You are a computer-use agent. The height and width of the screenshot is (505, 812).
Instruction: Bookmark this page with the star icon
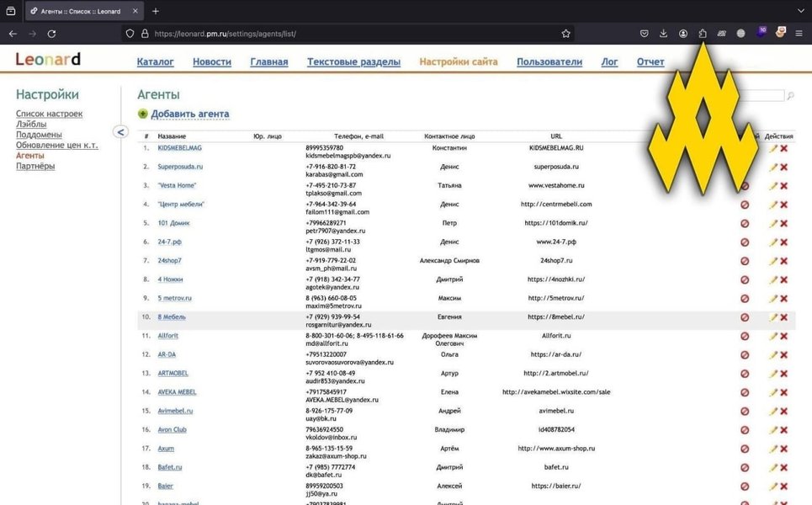pyautogui.click(x=566, y=34)
